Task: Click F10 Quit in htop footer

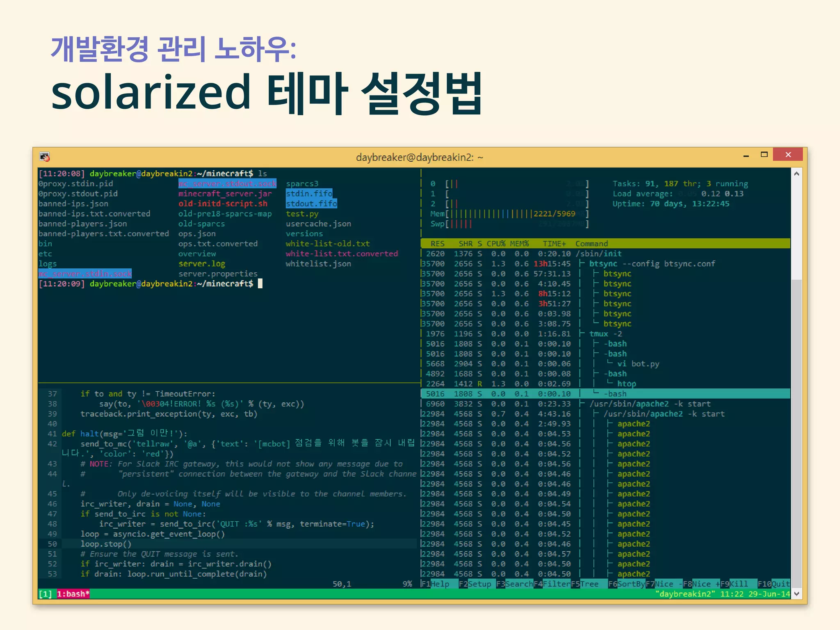Action: 774,584
